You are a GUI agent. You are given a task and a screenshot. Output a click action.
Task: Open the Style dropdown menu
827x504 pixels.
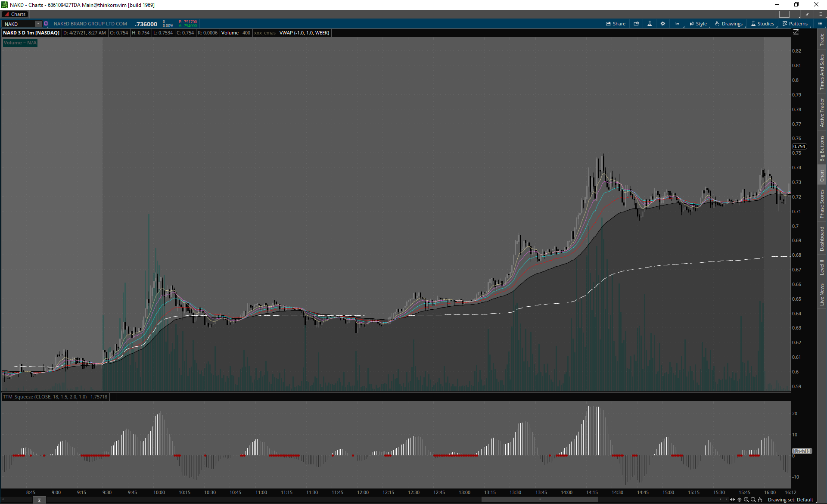pyautogui.click(x=698, y=24)
